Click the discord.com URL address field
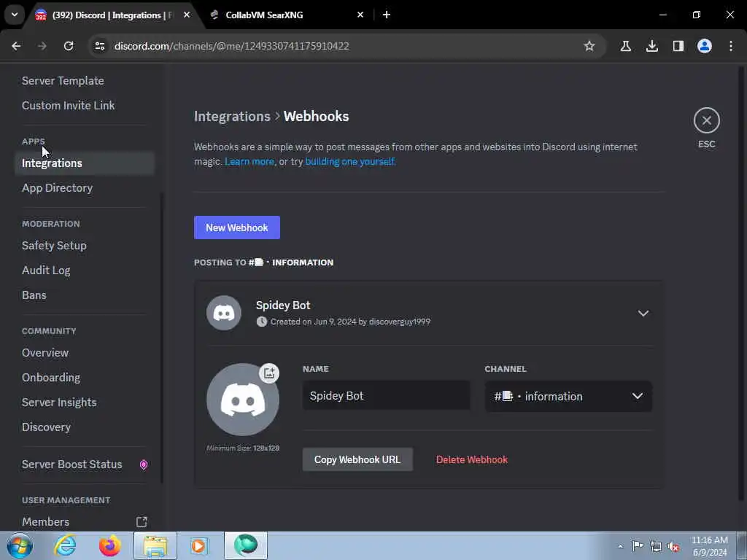747x560 pixels. [x=231, y=46]
